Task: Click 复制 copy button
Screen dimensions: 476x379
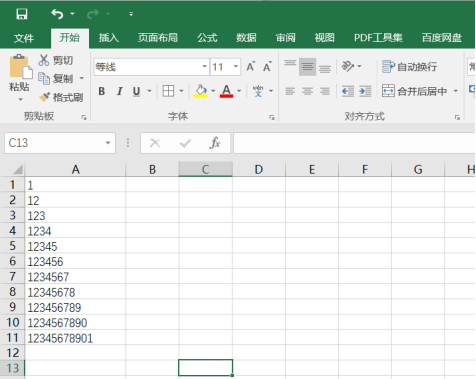Action: tap(55, 79)
